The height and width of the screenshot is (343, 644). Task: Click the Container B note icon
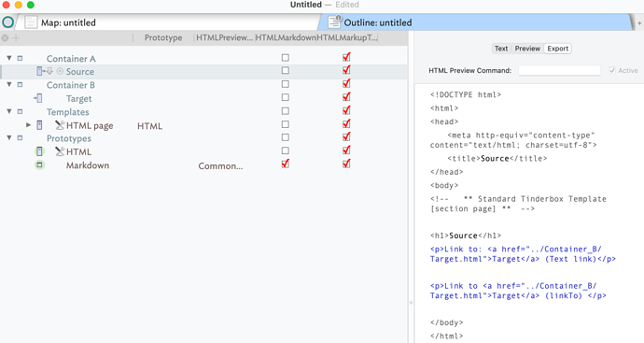[x=20, y=85]
